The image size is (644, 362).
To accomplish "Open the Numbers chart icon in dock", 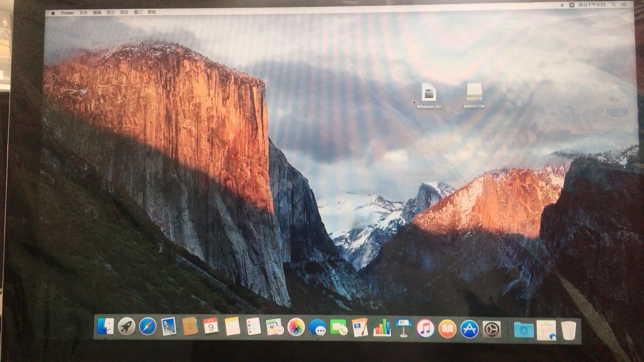I will pyautogui.click(x=382, y=327).
